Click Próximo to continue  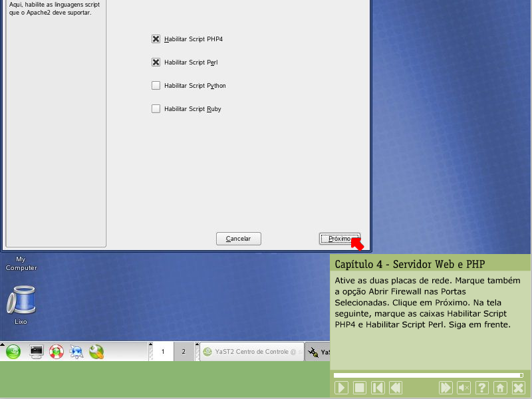(x=339, y=238)
